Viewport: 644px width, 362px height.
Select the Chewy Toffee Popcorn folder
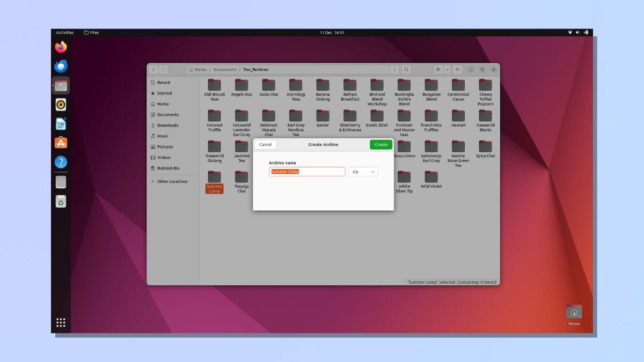(485, 92)
